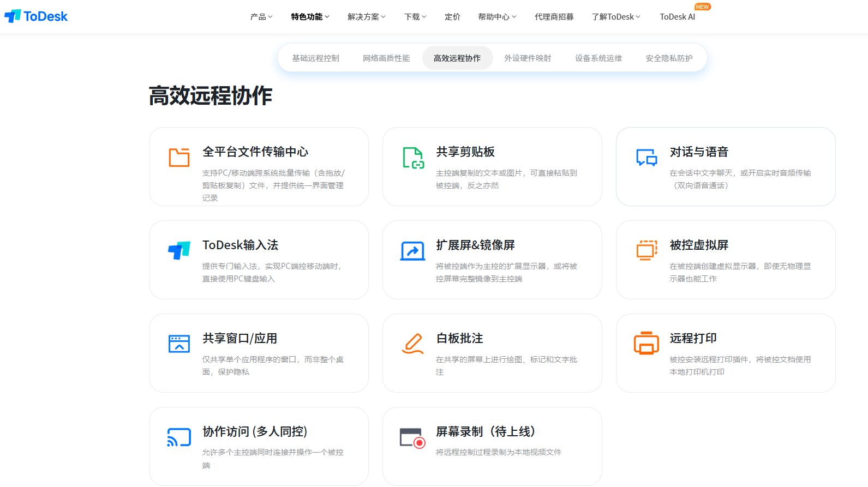
Task: Click the record icon for 屏幕录制
Action: pos(412,438)
